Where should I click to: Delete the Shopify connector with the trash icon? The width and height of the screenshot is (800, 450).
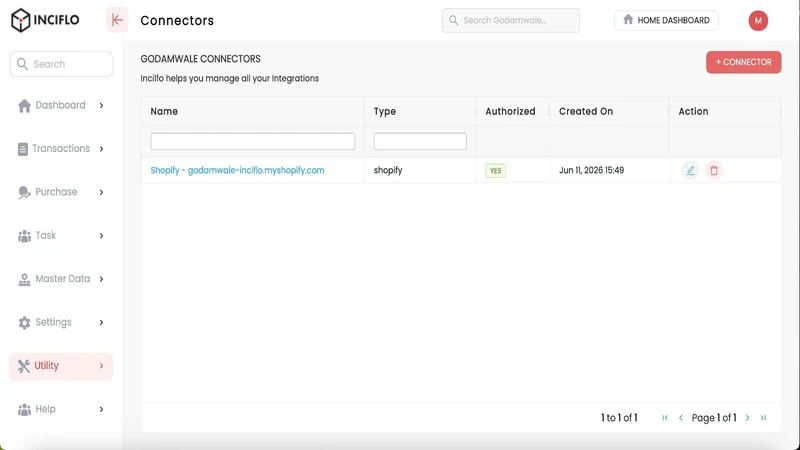point(714,170)
